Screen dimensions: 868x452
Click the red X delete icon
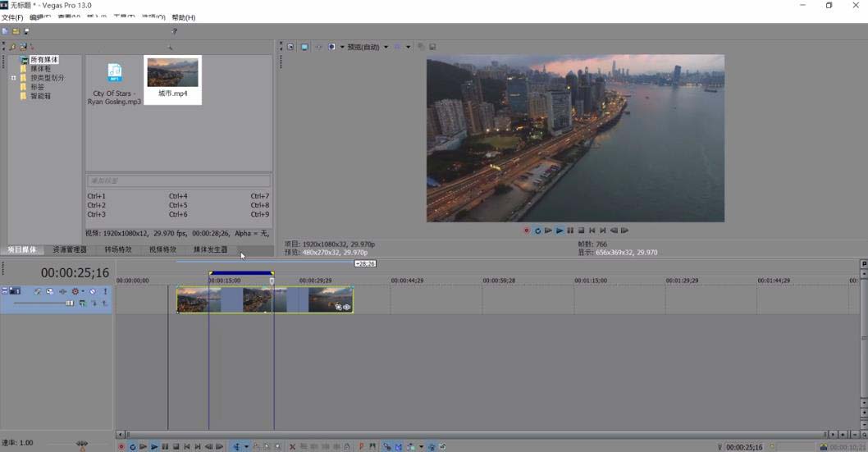click(x=293, y=447)
